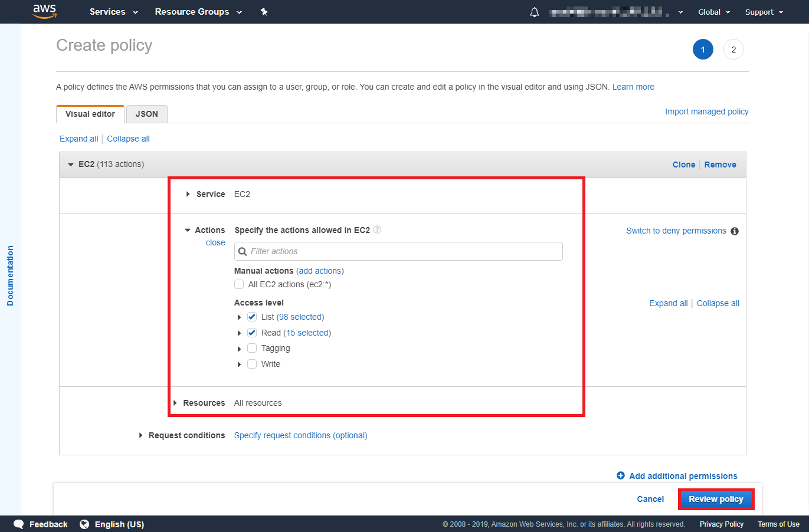Expand the Write access level arrow

239,364
